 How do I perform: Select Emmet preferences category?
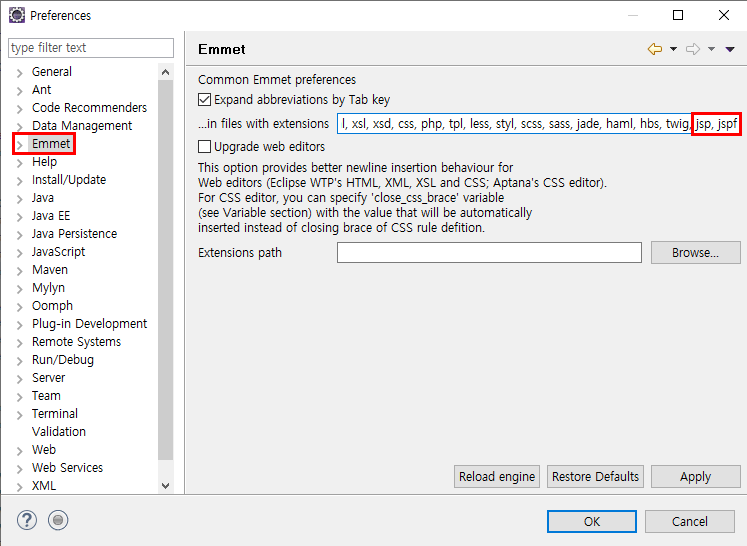click(x=51, y=144)
